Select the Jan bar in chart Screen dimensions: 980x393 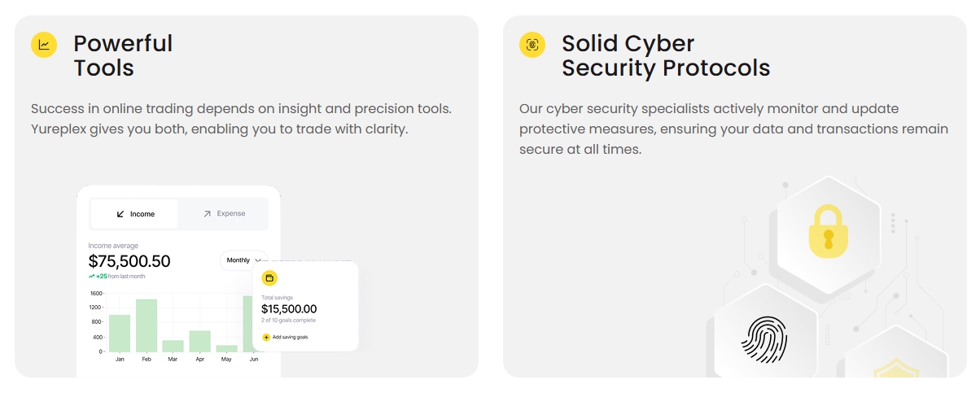120,333
